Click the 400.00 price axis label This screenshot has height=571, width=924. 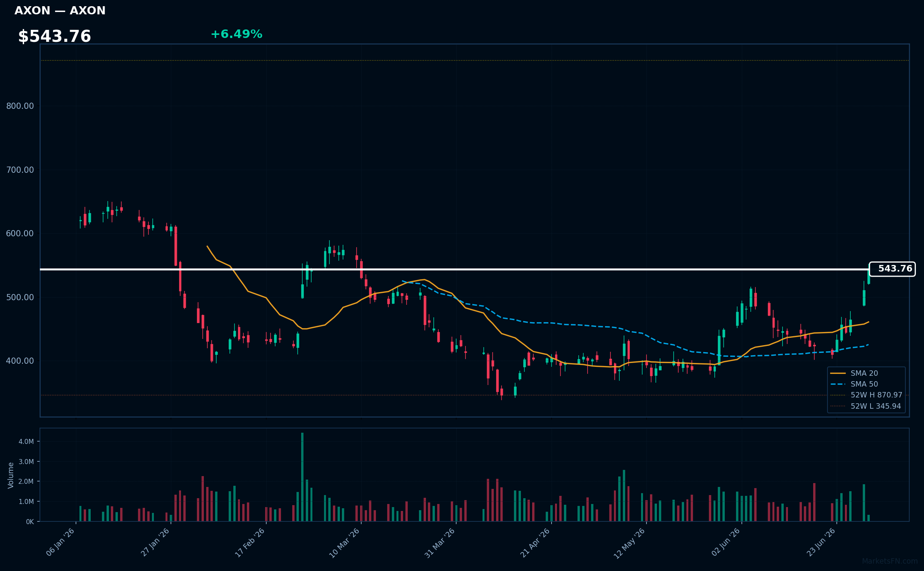click(20, 361)
